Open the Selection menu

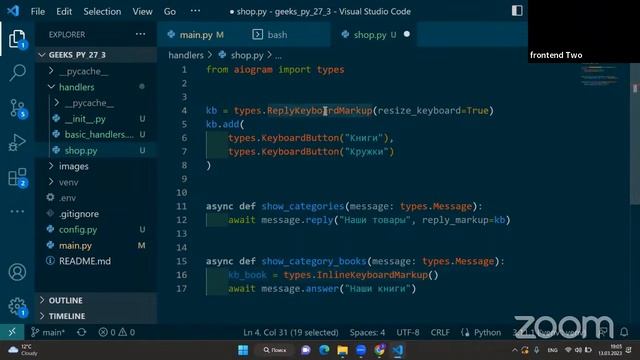[102, 11]
